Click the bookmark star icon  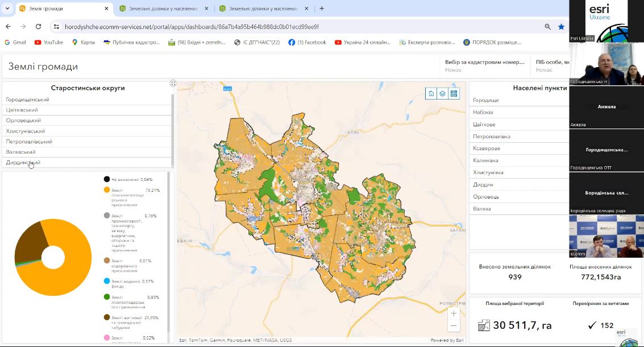coord(561,27)
